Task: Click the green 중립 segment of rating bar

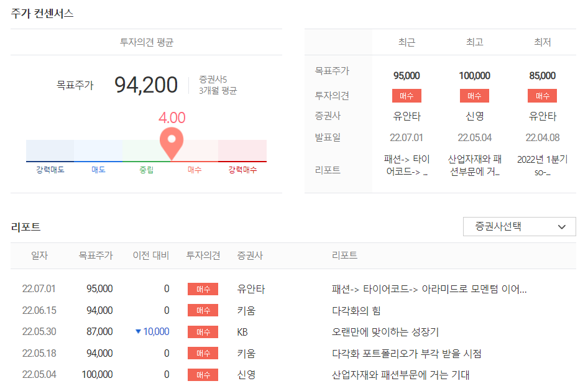Action: point(146,151)
